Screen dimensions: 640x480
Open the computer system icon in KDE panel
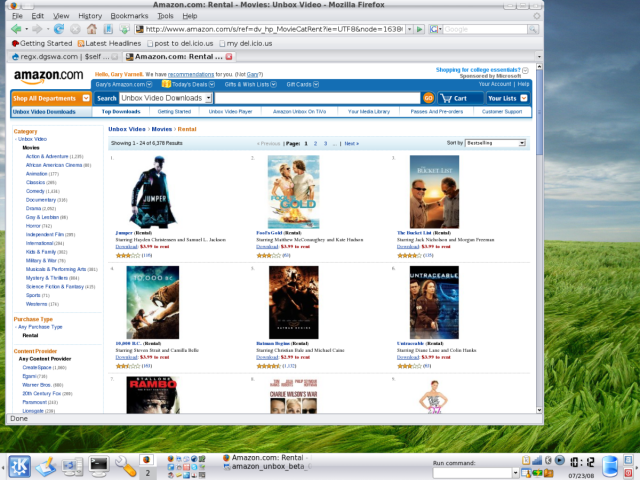[x=72, y=467]
